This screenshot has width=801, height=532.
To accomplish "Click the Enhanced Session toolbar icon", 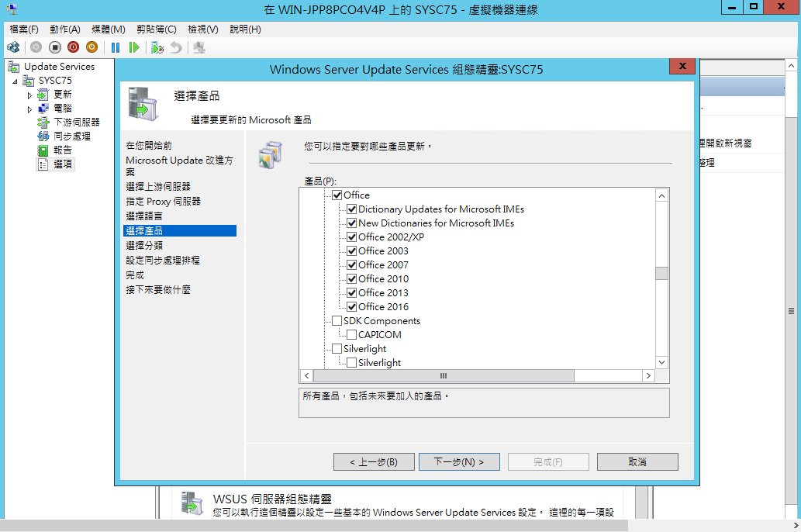I will (x=199, y=47).
